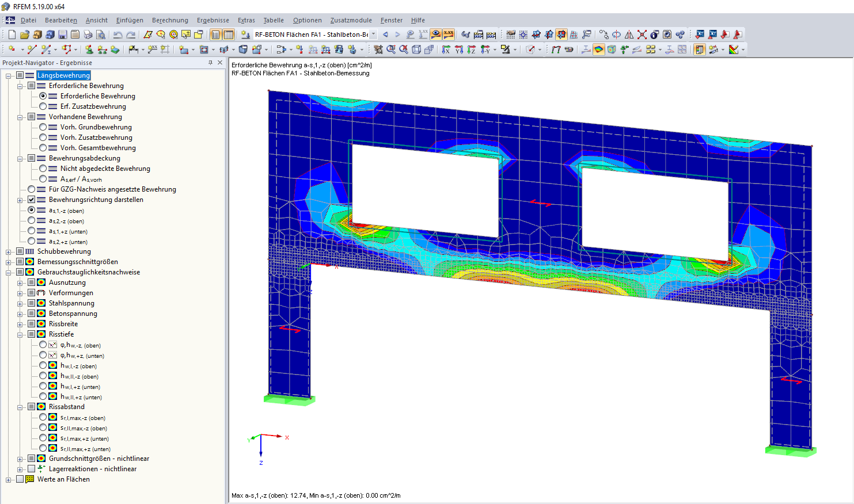Open a file with the folder icon
854x504 pixels.
point(25,35)
